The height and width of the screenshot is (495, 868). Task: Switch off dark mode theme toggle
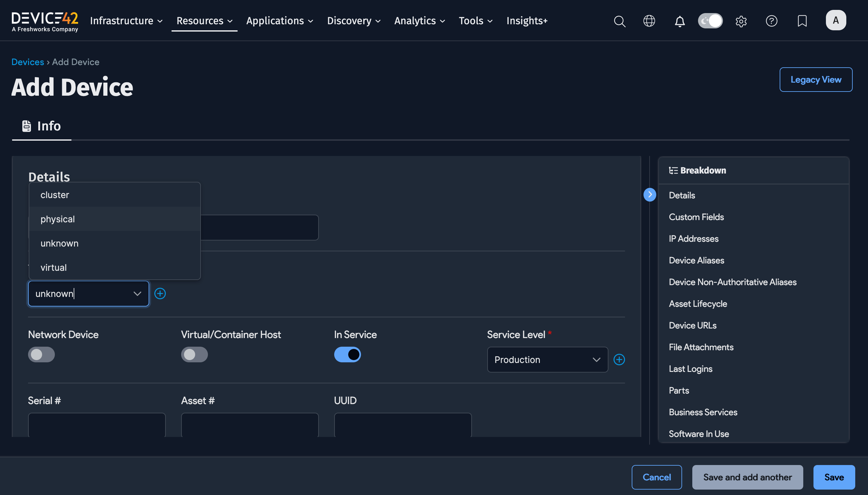point(710,21)
